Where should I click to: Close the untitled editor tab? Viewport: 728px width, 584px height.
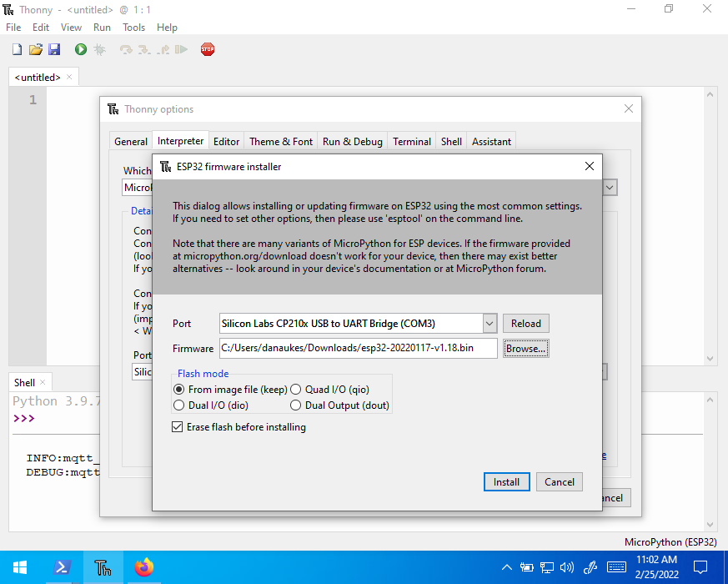[x=69, y=77]
